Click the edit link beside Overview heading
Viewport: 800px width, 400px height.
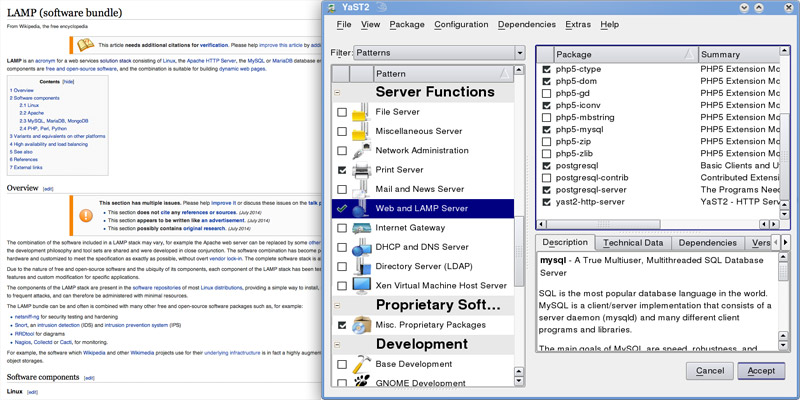48,189
